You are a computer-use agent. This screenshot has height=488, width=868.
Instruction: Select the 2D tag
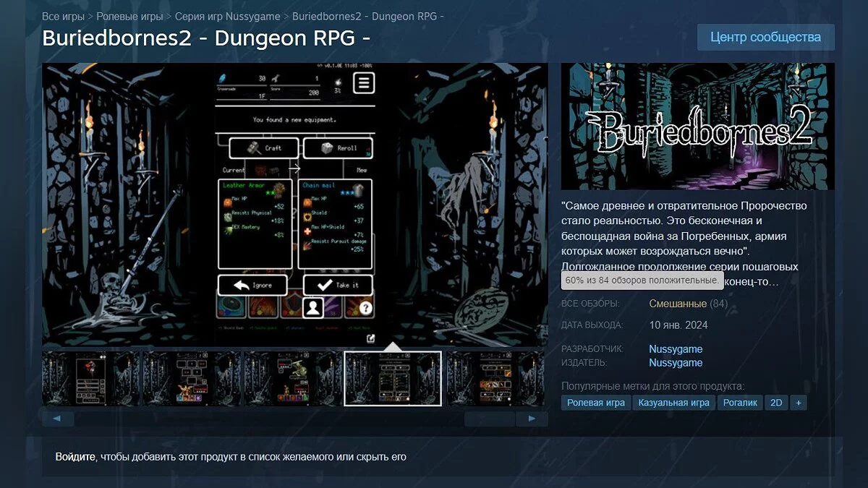(776, 403)
